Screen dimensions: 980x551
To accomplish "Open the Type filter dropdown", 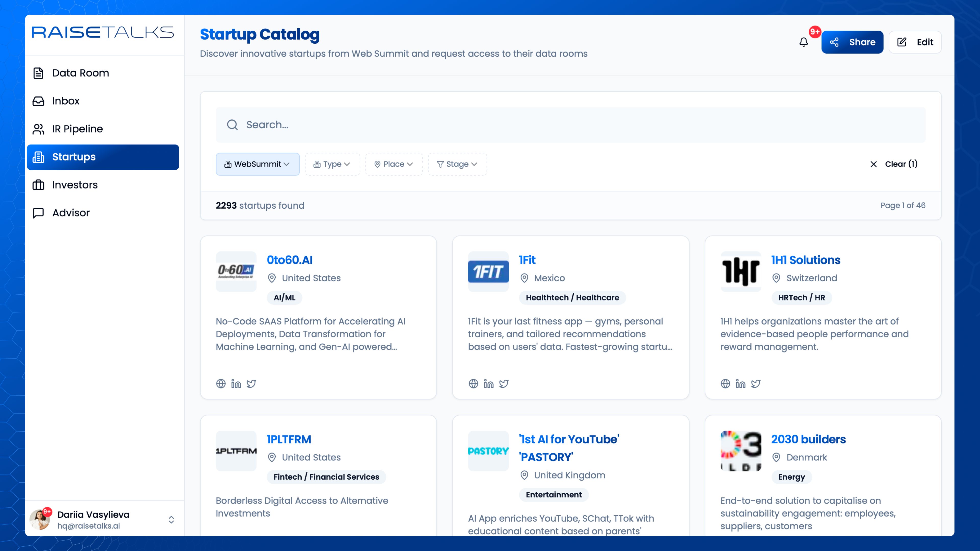I will 332,164.
